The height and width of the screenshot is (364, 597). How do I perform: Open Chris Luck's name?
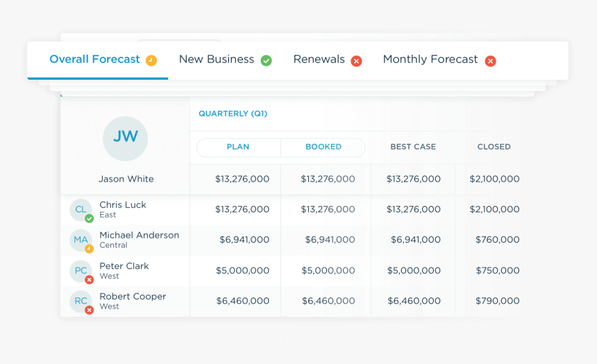[x=123, y=205]
